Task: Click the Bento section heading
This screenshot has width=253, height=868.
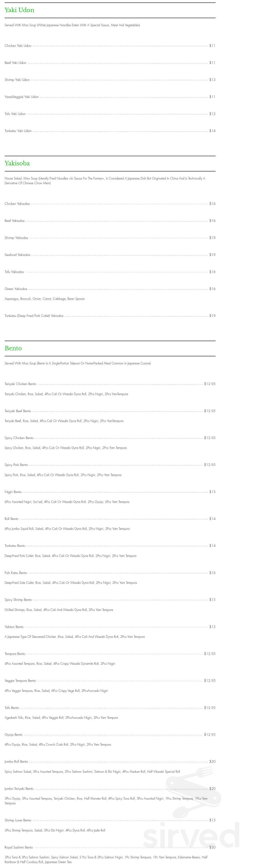Action: (x=13, y=348)
